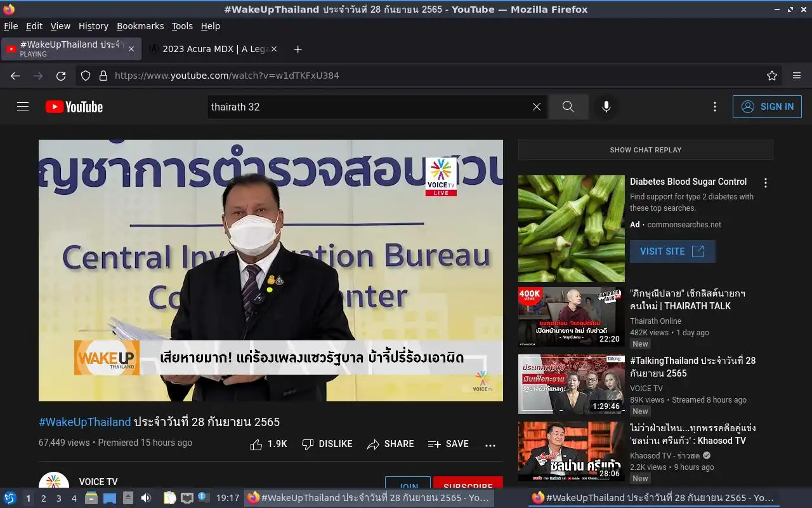Open the Khaosod TV video thumbnail
Viewport: 812px width, 508px height.
click(x=572, y=451)
